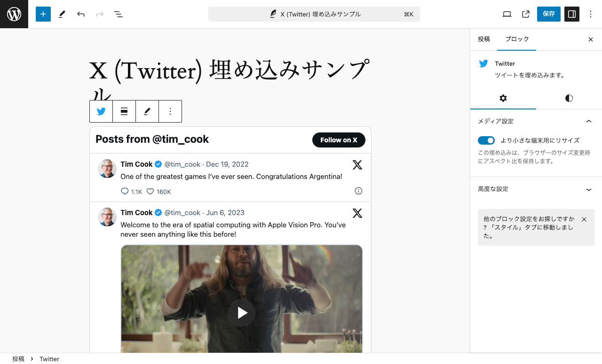Viewport: 602px width, 364px height.
Task: Select the Tools pencil icon
Action: (x=62, y=14)
